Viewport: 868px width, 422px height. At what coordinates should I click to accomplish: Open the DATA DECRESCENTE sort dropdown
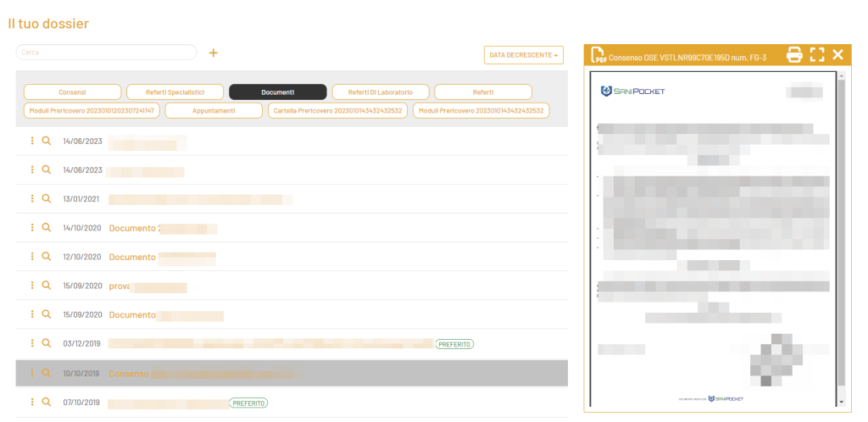click(523, 55)
